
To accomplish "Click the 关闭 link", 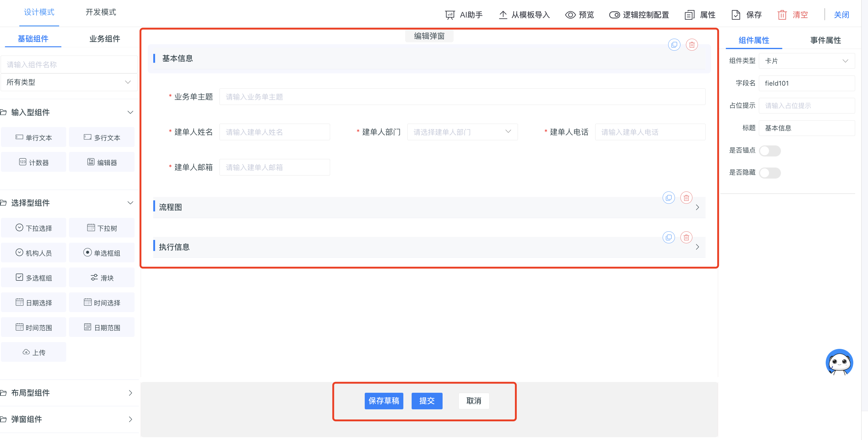I will pos(841,15).
